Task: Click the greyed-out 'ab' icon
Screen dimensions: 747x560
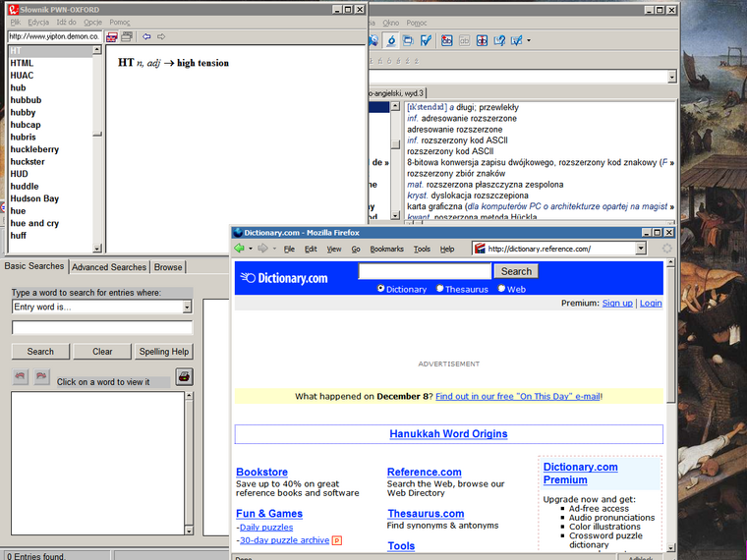Action: pyautogui.click(x=464, y=40)
